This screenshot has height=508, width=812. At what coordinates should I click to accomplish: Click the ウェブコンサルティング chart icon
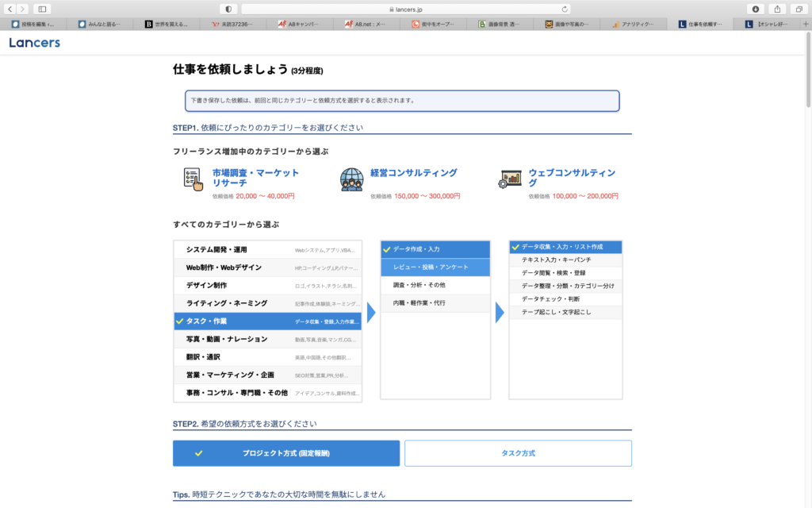click(509, 179)
